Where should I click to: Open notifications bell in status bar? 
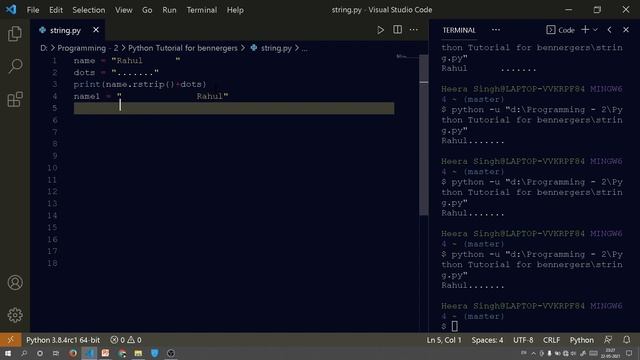(x=627, y=340)
